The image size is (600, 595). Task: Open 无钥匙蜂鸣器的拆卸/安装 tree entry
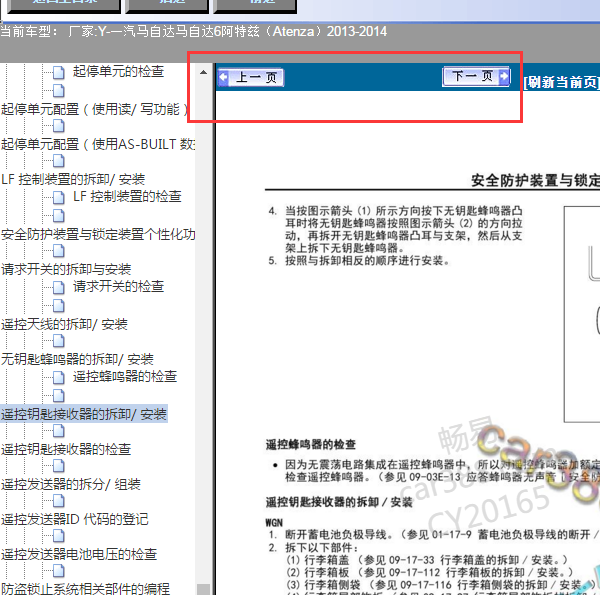pyautogui.click(x=77, y=359)
